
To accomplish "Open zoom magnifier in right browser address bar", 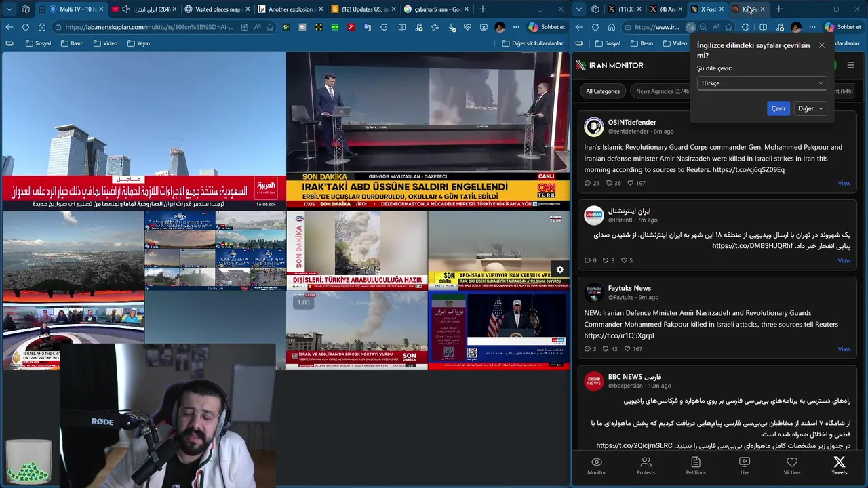I will 703,27.
